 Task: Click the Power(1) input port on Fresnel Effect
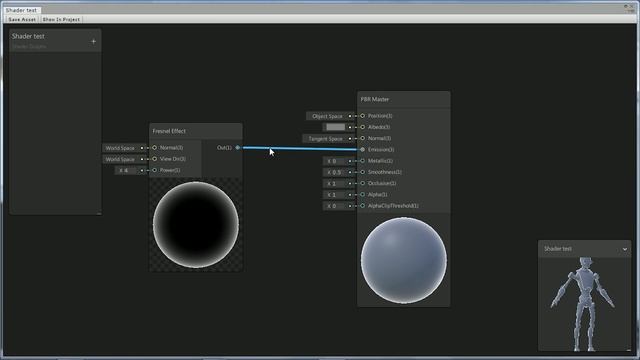[154, 170]
